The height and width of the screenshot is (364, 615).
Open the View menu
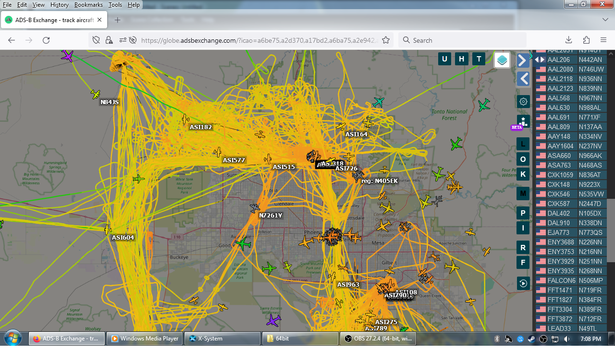38,5
